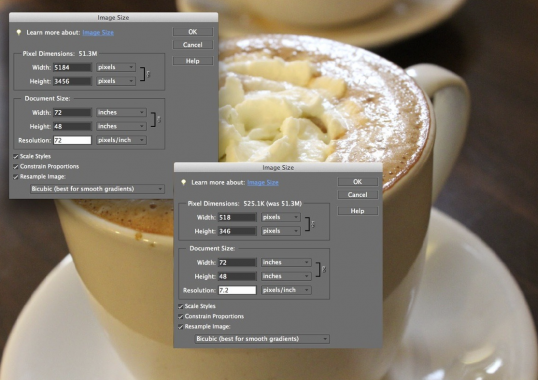Open document Height inches dropdown, upper dialog
This screenshot has width=538, height=380.
pyautogui.click(x=121, y=126)
